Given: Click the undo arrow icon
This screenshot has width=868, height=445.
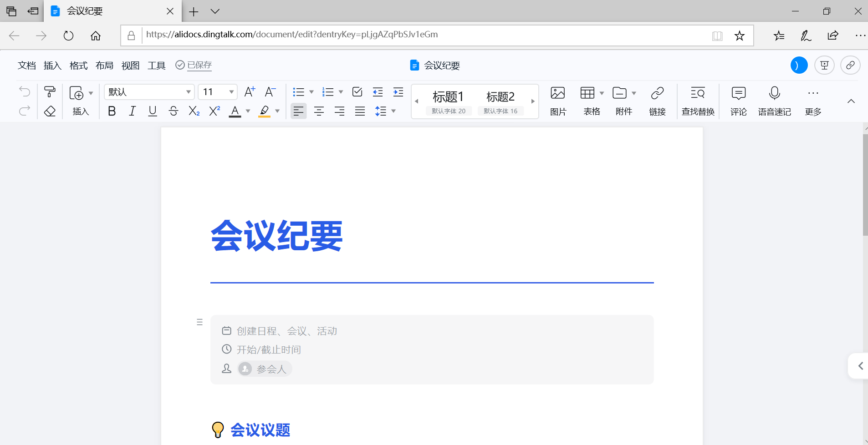Looking at the screenshot, I should click(25, 92).
